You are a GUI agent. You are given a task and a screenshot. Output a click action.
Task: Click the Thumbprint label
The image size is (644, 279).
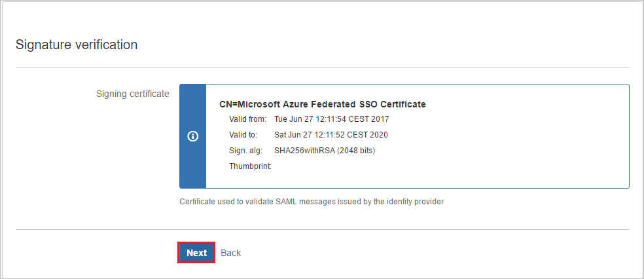250,166
